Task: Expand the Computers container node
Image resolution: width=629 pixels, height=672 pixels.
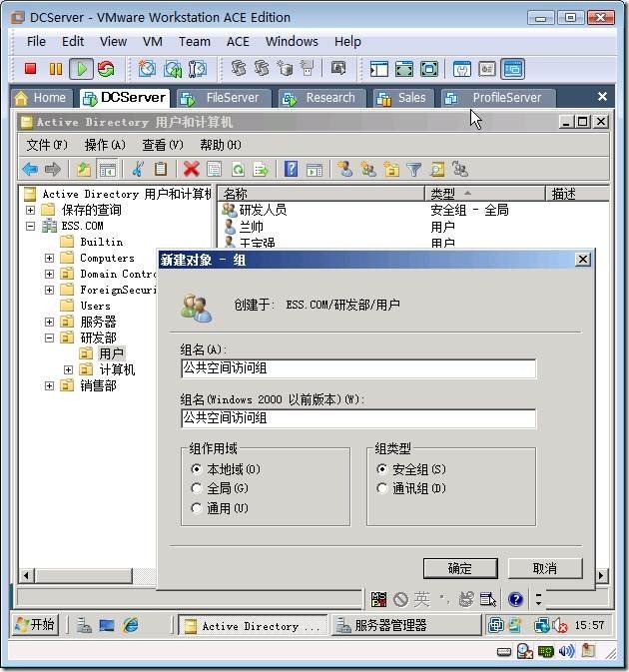Action: click(x=49, y=258)
